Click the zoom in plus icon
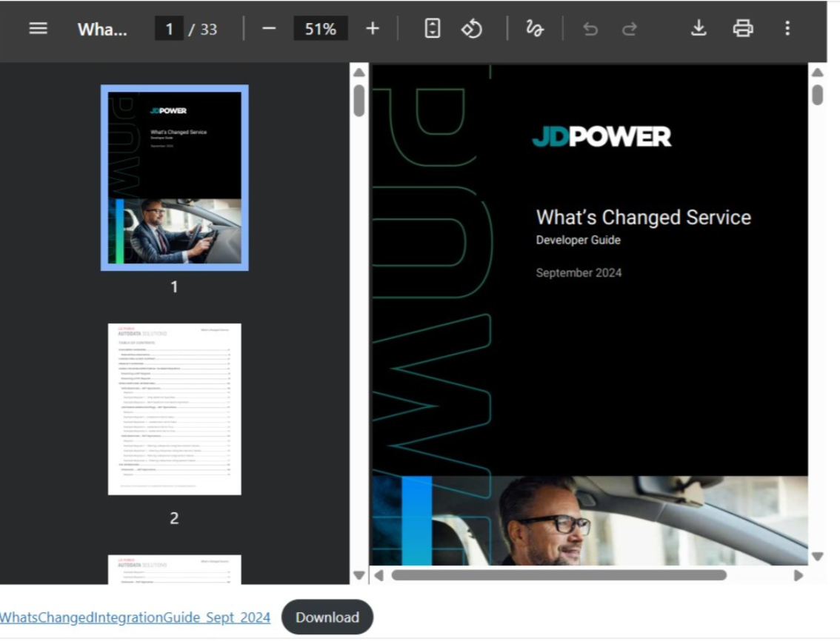The width and height of the screenshot is (840, 641). [373, 29]
